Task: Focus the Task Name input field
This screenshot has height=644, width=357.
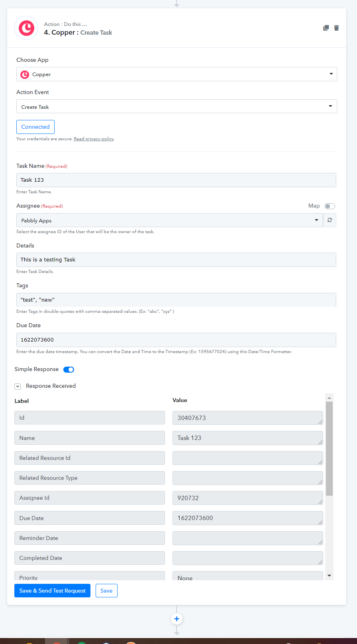Action: click(176, 180)
